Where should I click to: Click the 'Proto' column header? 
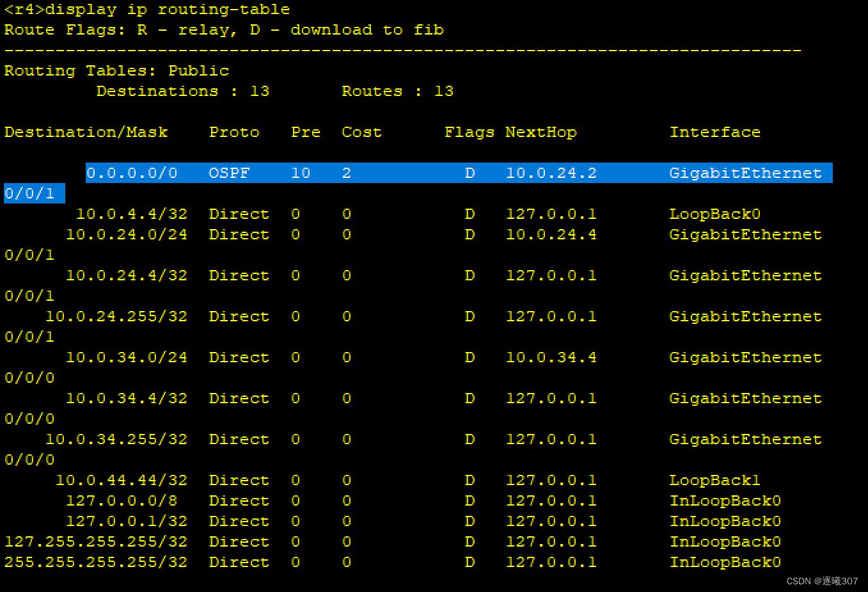pos(234,132)
